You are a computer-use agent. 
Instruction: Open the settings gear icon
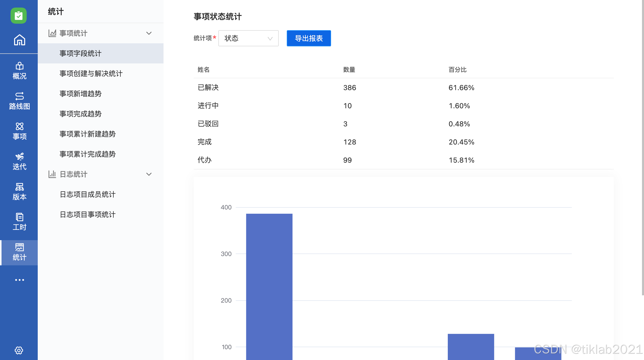19,350
